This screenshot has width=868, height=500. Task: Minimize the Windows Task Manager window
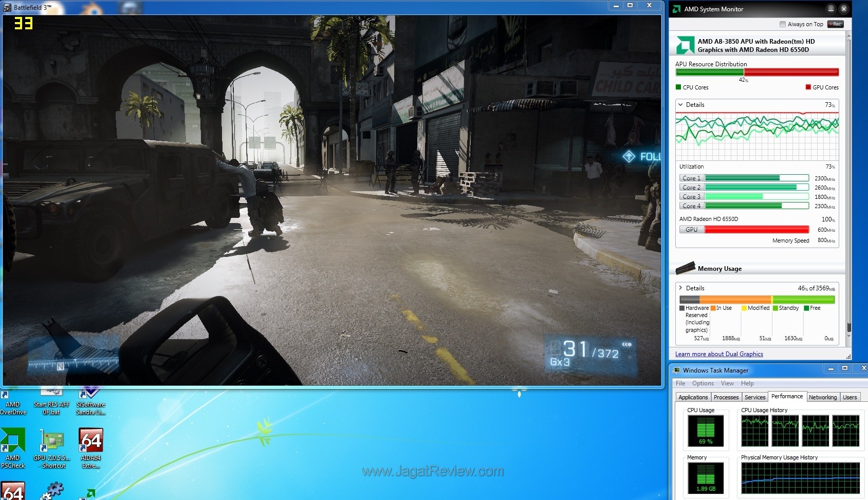tap(830, 368)
